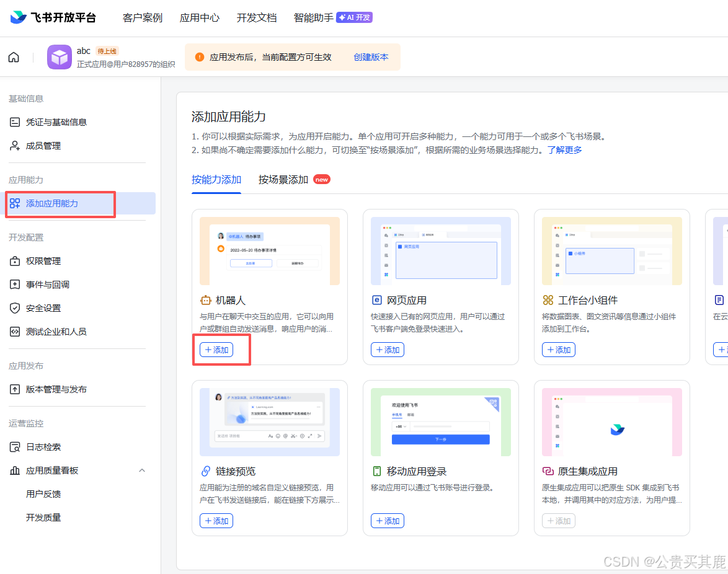Click the 事件与回调 icon in sidebar
The width and height of the screenshot is (728, 574).
[15, 285]
